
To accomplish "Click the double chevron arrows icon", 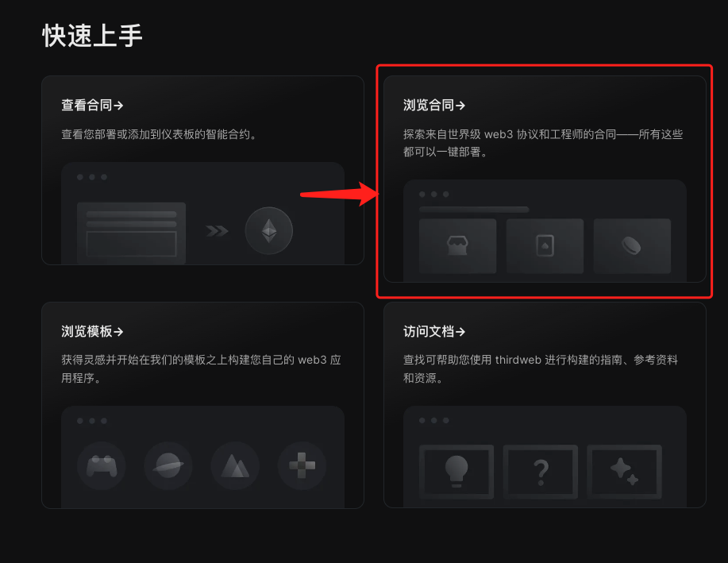I will point(217,231).
